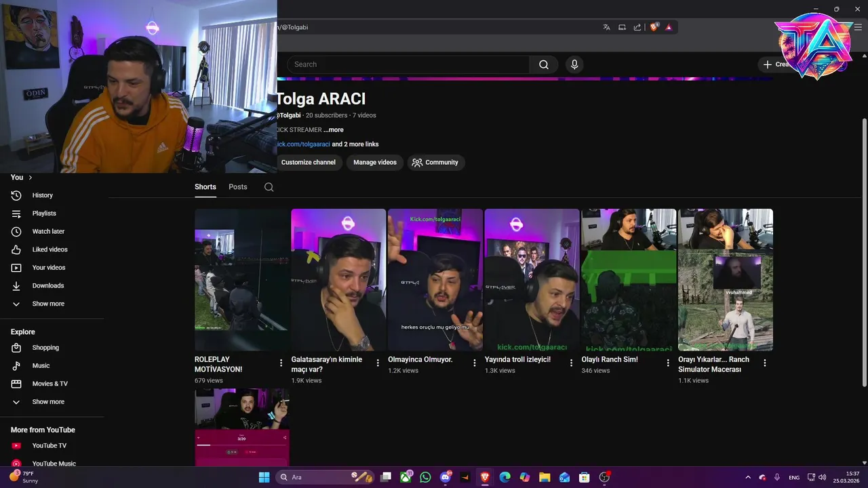Expand channel description with ...more
The height and width of the screenshot is (488, 868).
pyautogui.click(x=334, y=130)
